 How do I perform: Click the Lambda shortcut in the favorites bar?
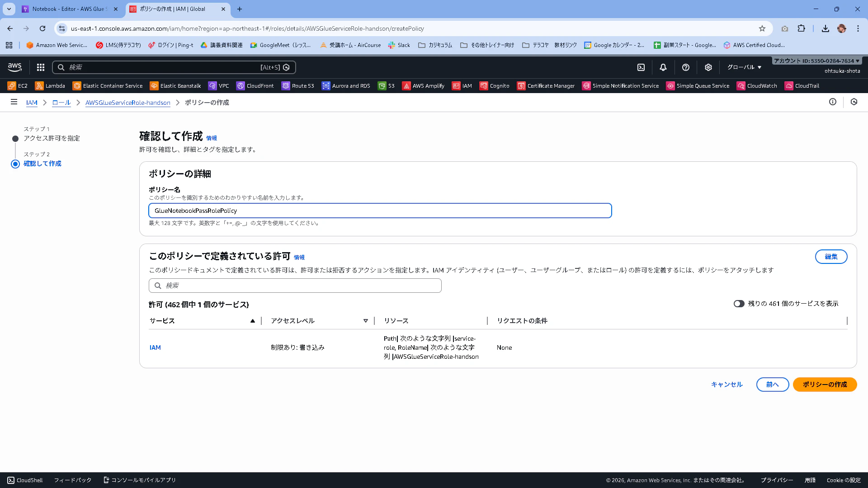[x=50, y=86]
